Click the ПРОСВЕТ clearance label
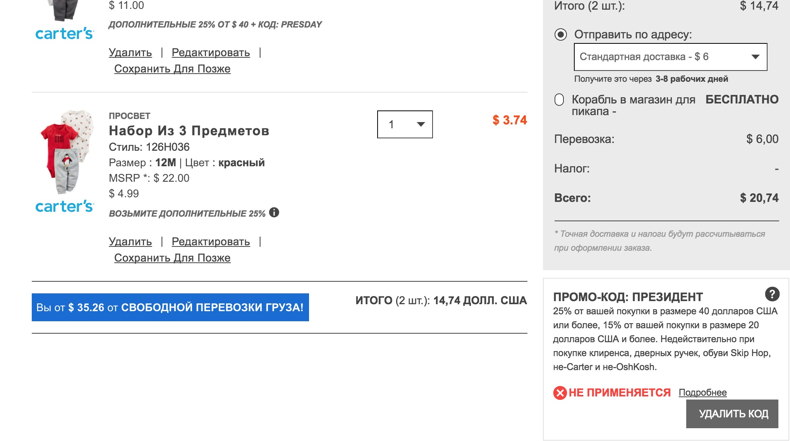 [x=129, y=115]
